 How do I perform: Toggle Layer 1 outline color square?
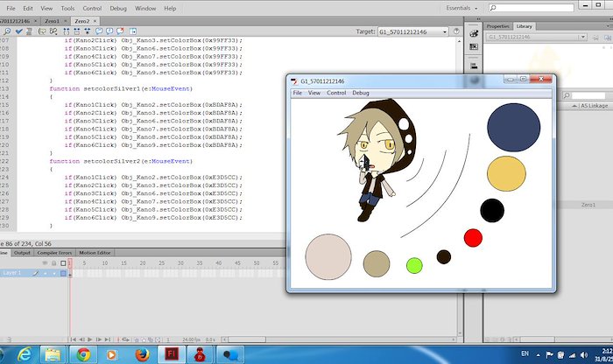tap(63, 273)
